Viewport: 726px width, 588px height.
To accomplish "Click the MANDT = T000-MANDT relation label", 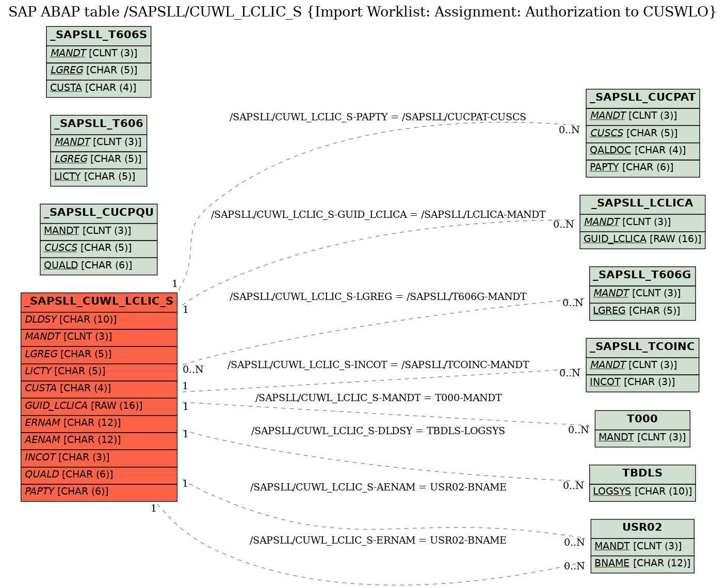I will tap(378, 398).
